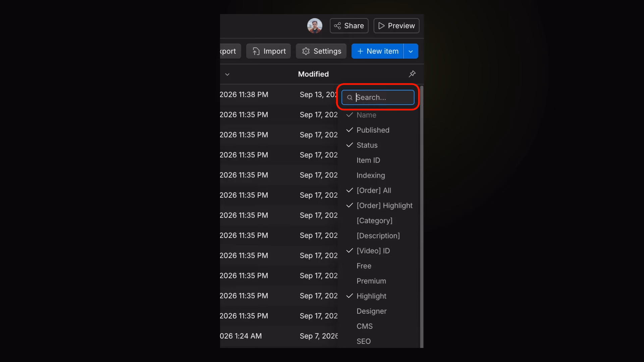The height and width of the screenshot is (362, 644).
Task: Select the 'Sep 7, 2026' modified cell
Action: click(x=319, y=336)
